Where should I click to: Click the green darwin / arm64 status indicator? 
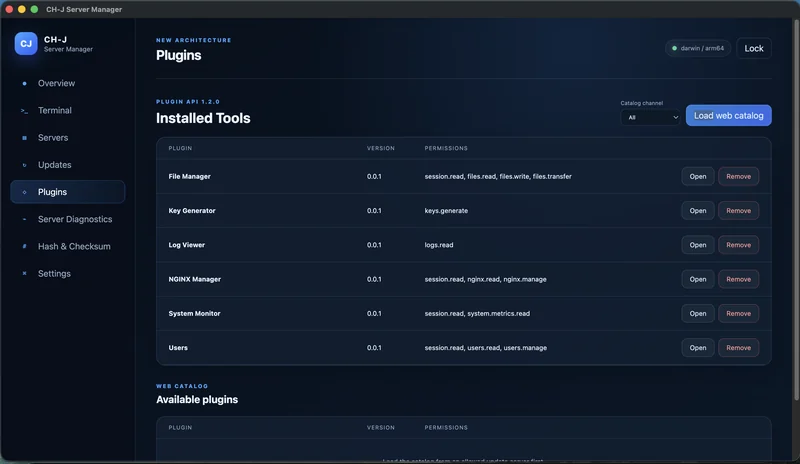point(674,48)
